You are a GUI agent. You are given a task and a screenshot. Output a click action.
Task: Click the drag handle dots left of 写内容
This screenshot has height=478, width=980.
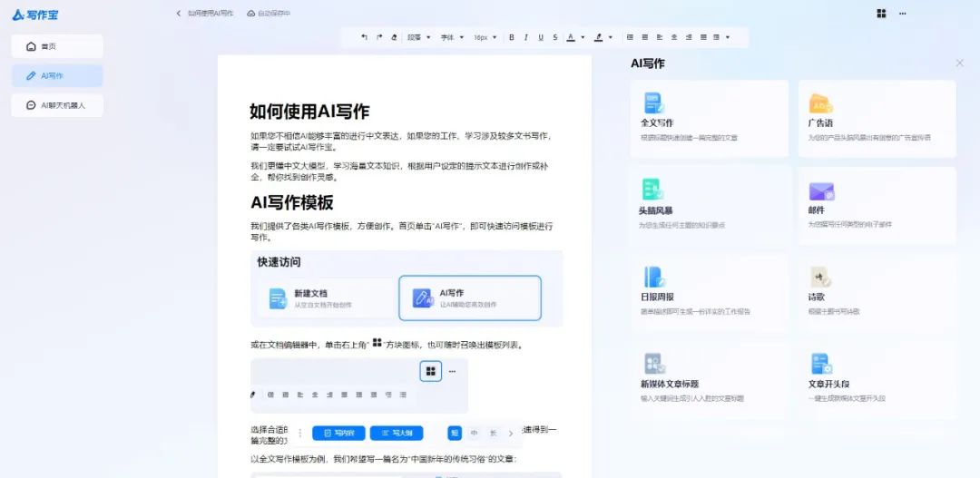coord(300,433)
